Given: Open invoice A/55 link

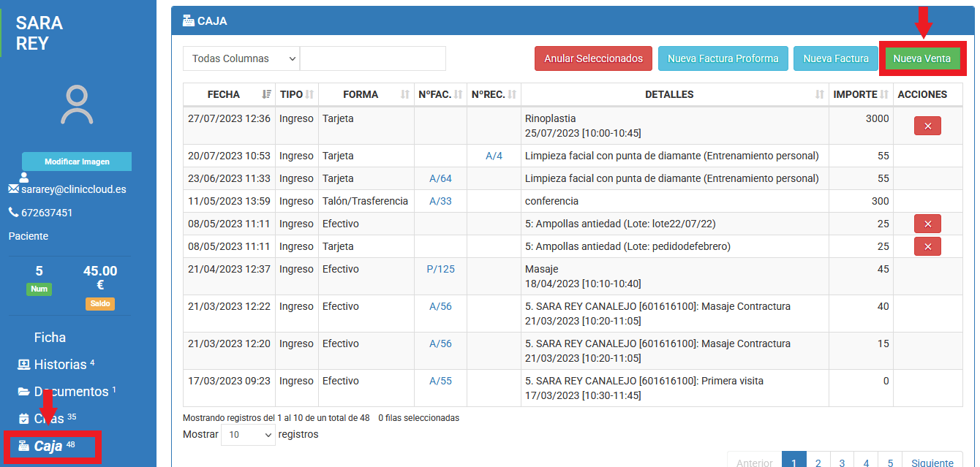Looking at the screenshot, I should [x=440, y=381].
